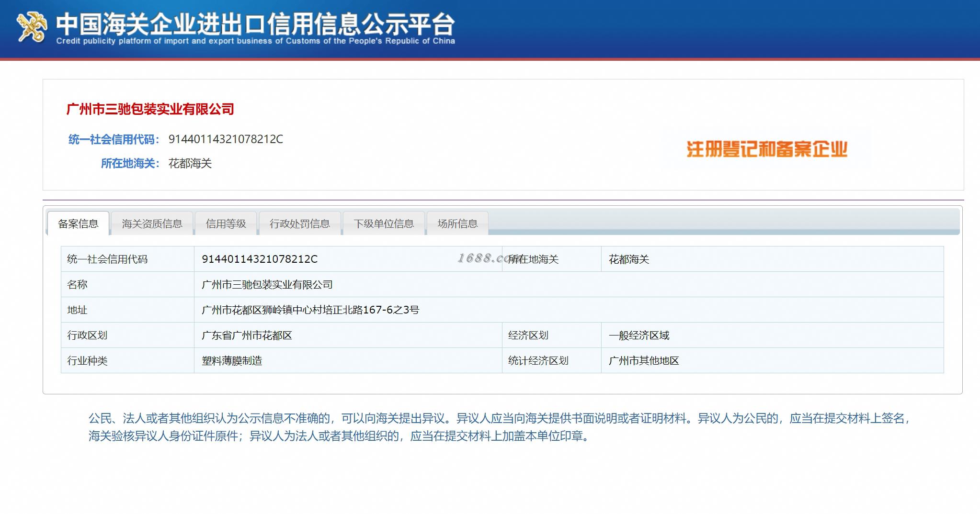The image size is (980, 514).
Task: View the 下级单位信息 tab
Action: tap(384, 223)
